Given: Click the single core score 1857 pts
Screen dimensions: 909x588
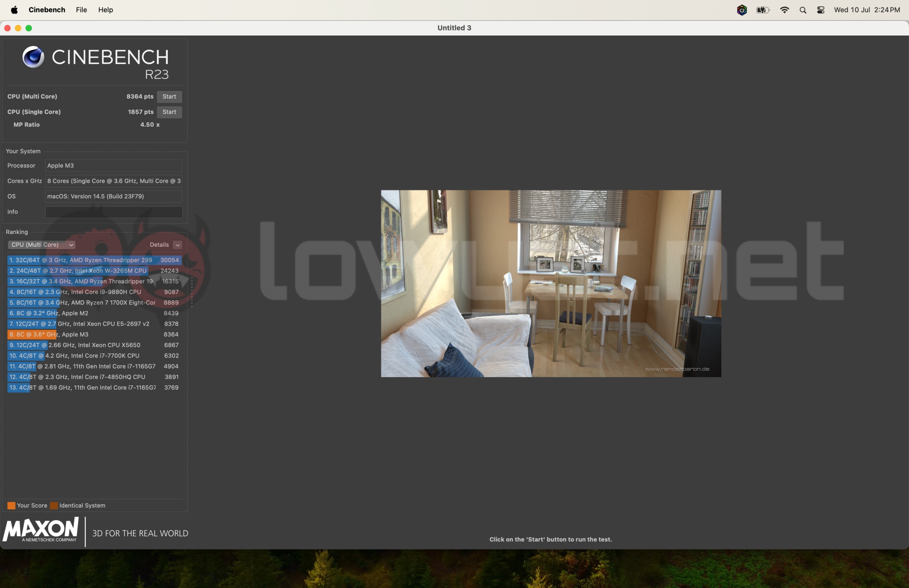Looking at the screenshot, I should click(x=140, y=112).
